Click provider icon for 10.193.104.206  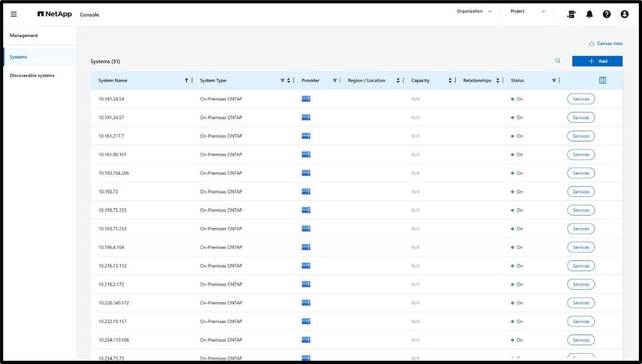(306, 173)
